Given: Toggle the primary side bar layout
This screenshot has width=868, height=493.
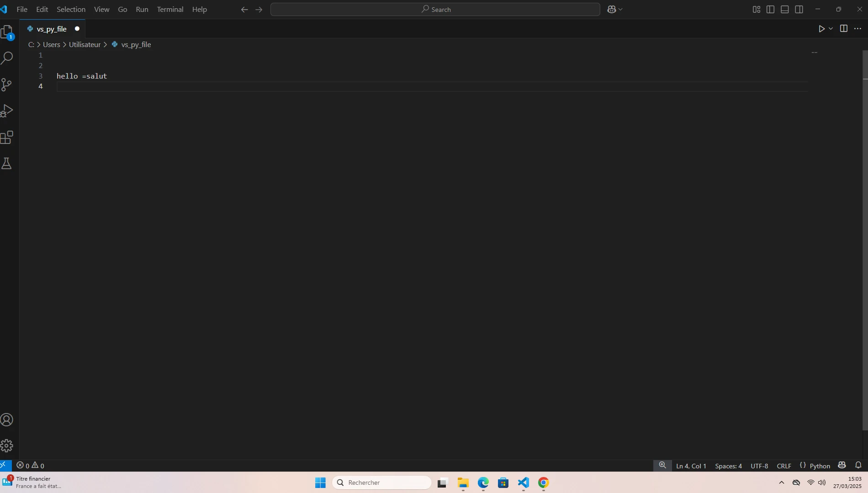Looking at the screenshot, I should click(x=770, y=10).
